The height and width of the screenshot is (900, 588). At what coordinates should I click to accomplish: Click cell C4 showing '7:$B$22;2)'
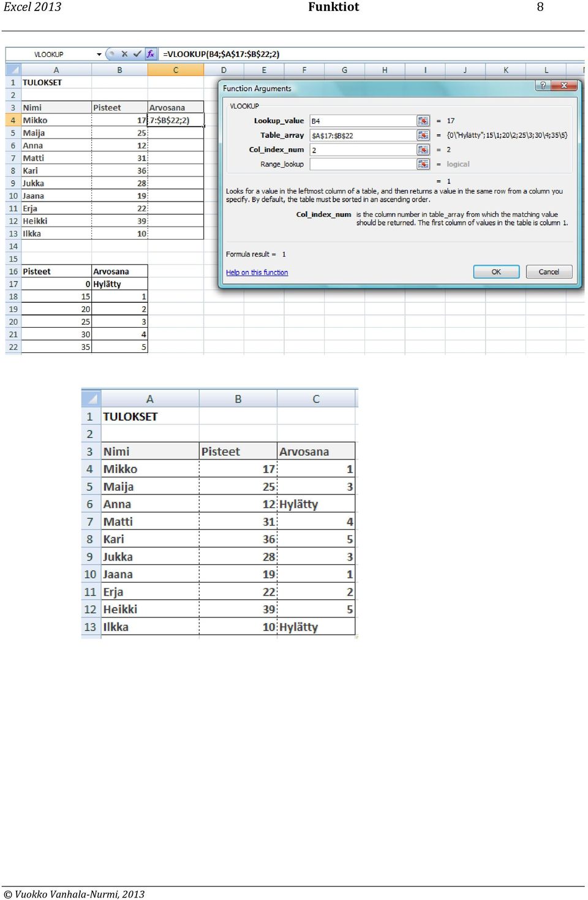click(x=176, y=120)
